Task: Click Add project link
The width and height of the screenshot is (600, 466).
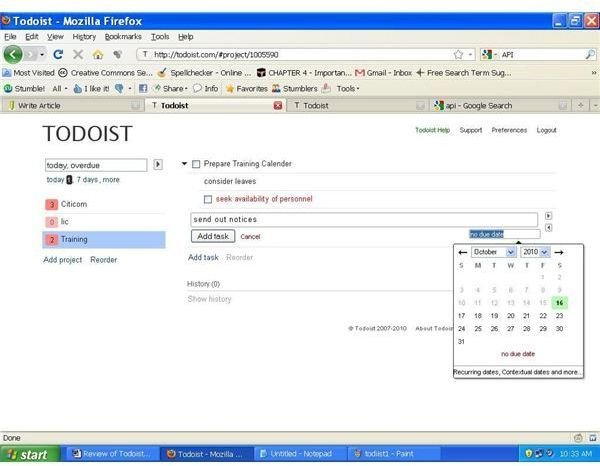Action: 62,260
